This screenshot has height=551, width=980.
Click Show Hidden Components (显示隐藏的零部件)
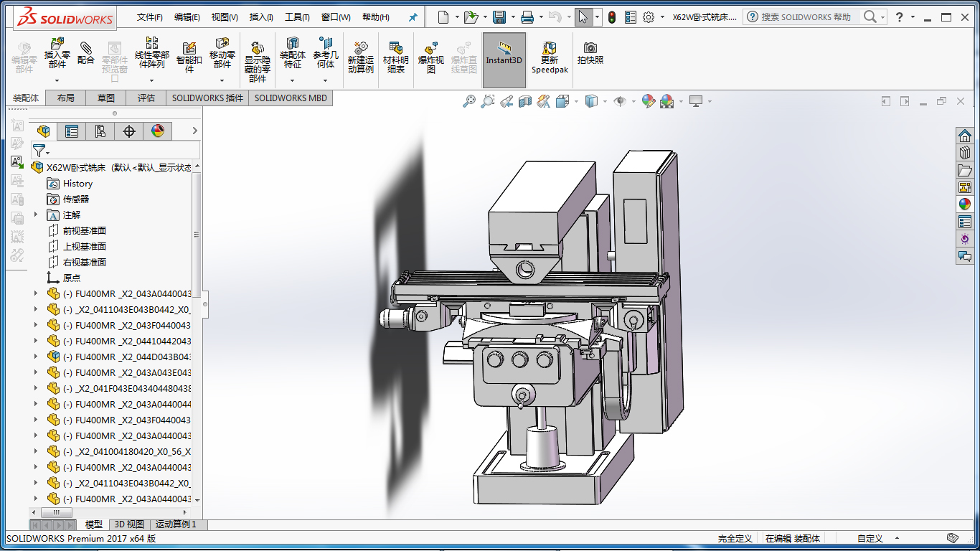258,62
